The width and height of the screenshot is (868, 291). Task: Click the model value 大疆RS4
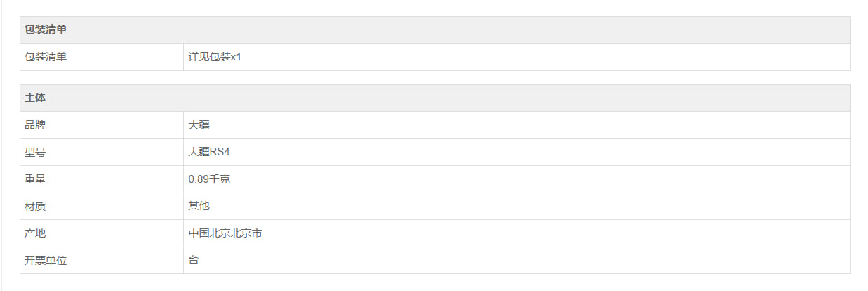(x=209, y=152)
